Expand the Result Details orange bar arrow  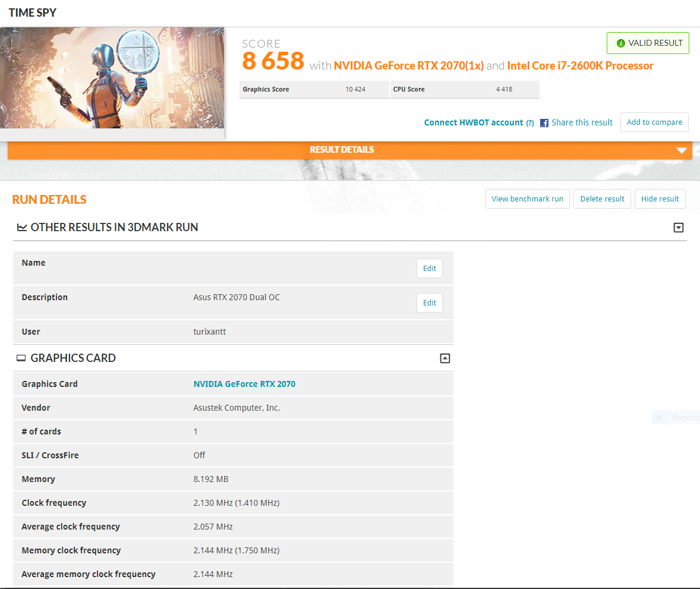click(x=682, y=150)
